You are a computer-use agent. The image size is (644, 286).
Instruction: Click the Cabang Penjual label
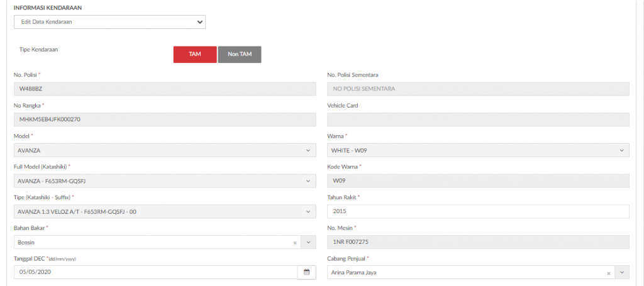click(347, 259)
